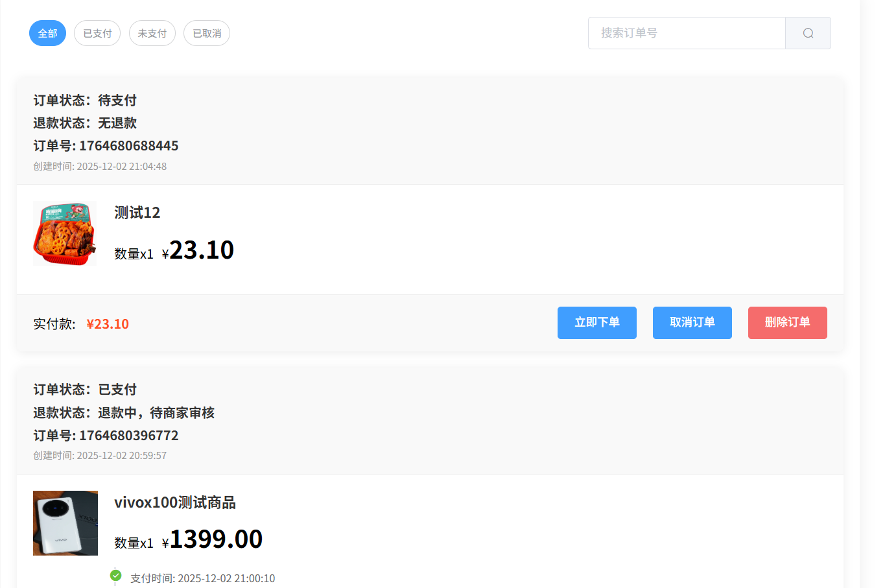Select order number 1764680396772 text
885x588 pixels.
coord(129,436)
